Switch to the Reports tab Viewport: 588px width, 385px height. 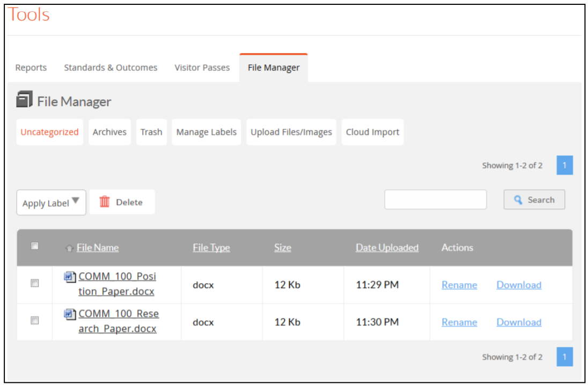[x=31, y=68]
